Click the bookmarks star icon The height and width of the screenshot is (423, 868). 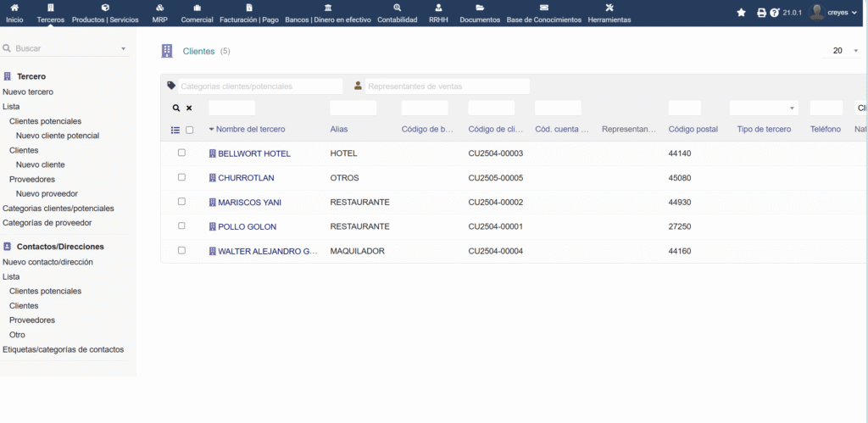coord(742,13)
